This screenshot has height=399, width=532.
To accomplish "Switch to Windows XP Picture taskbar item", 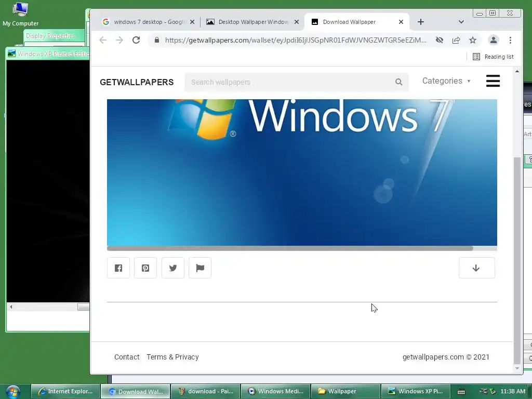I will 416,391.
